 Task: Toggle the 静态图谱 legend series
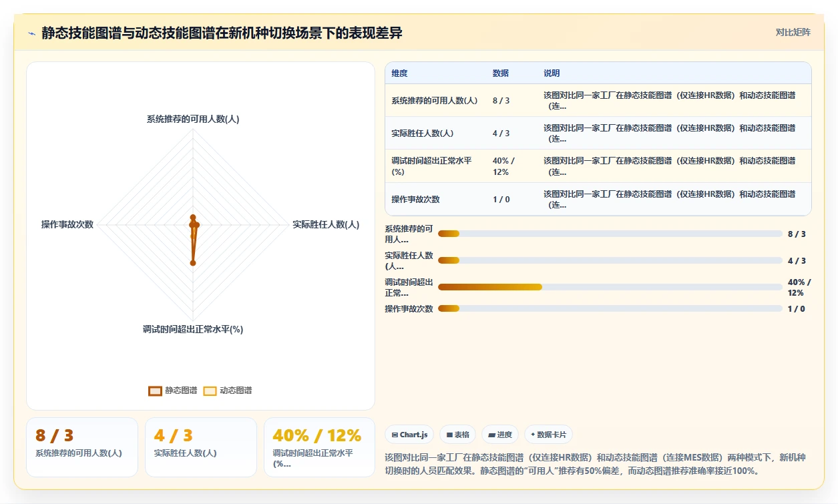pyautogui.click(x=173, y=391)
